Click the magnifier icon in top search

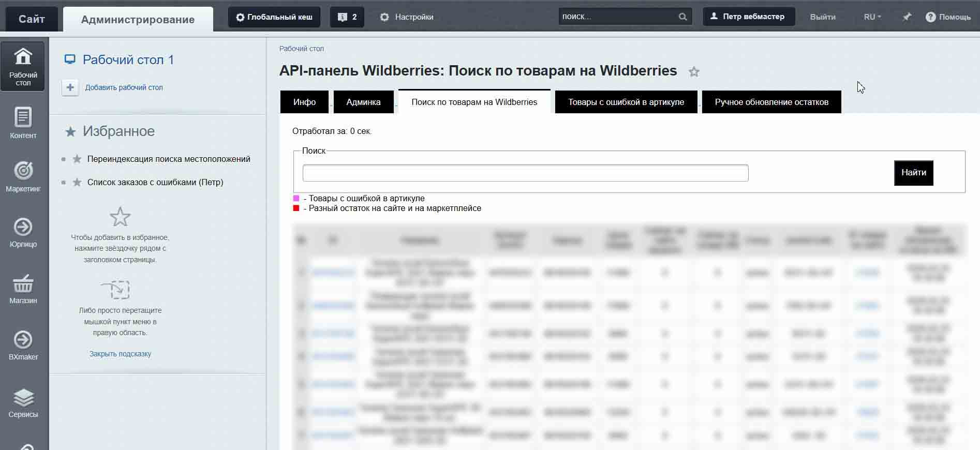[682, 17]
